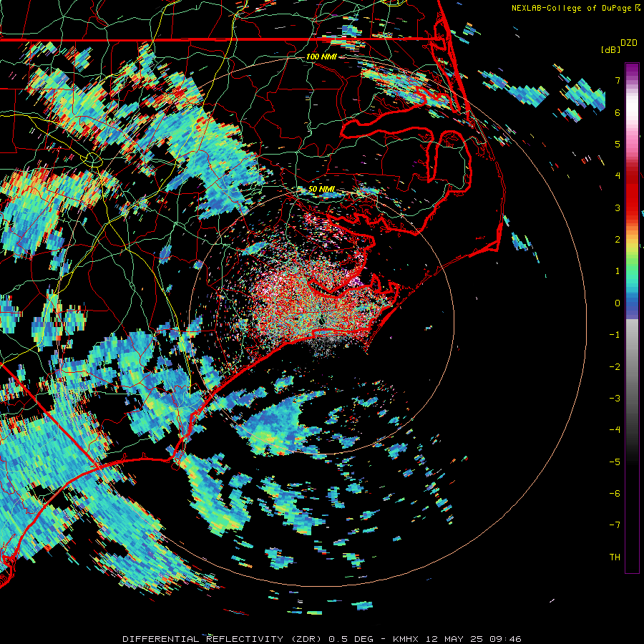The height and width of the screenshot is (644, 644).
Task: Pick the "5" value on the dB scale
Action: click(618, 144)
